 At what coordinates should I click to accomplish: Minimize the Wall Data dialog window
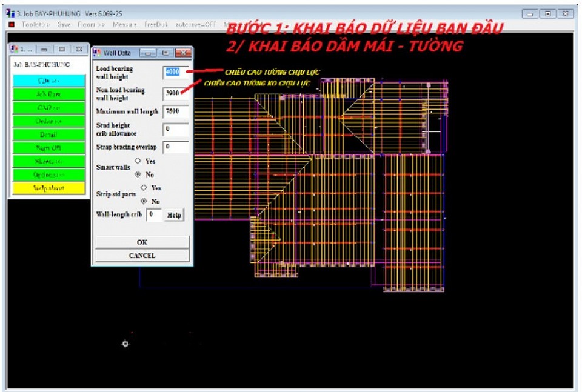[149, 53]
